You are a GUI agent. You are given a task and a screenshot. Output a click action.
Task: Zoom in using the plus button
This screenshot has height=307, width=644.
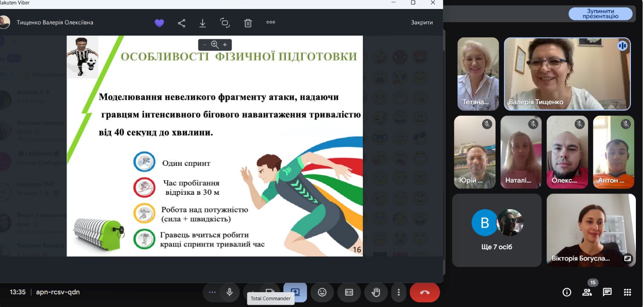click(x=225, y=45)
